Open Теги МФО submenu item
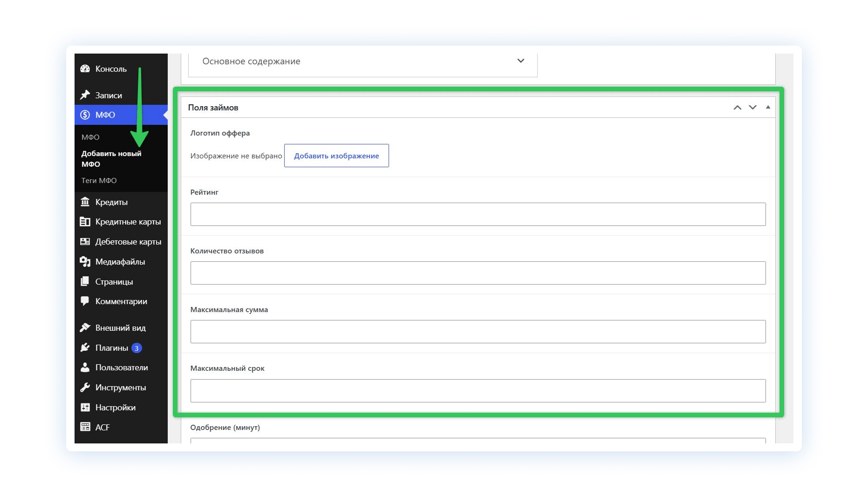This screenshot has width=868, height=497. 99,180
